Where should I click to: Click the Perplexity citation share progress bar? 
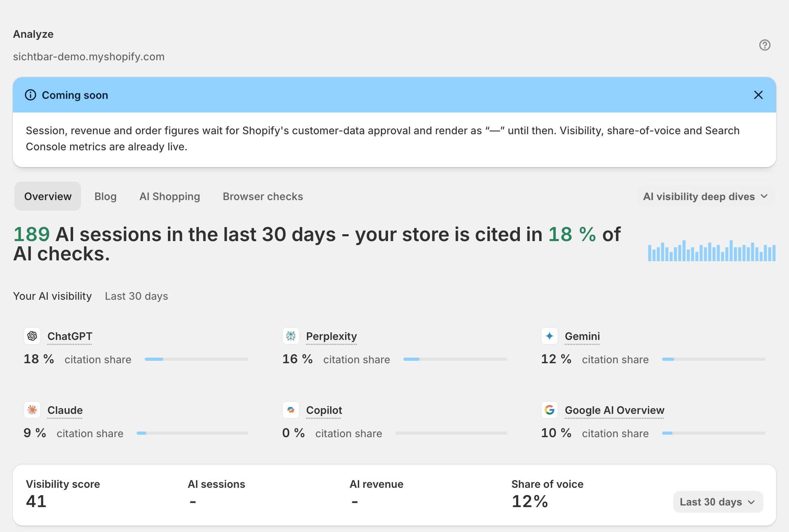coord(455,359)
